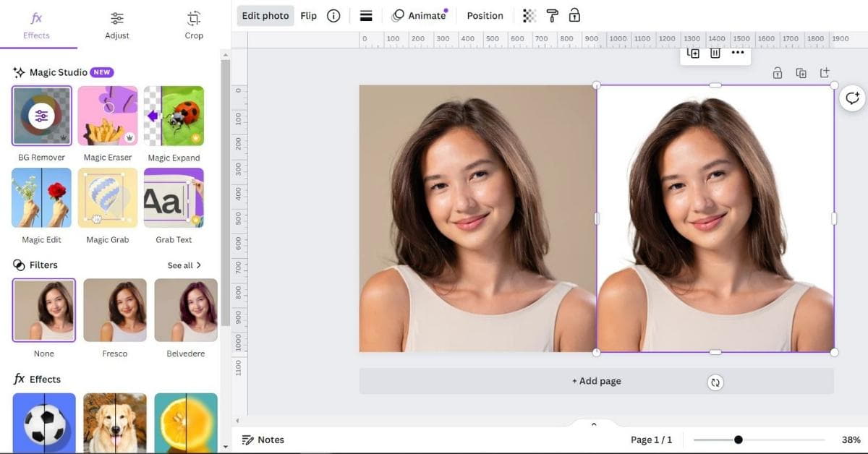Click the Page 1 / 1 indicator
The width and height of the screenshot is (868, 454).
point(651,440)
